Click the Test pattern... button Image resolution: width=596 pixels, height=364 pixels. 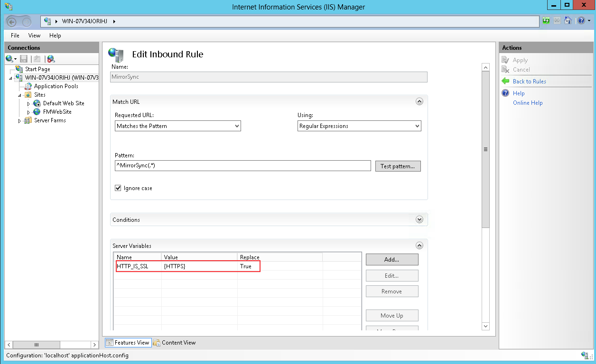click(x=398, y=166)
